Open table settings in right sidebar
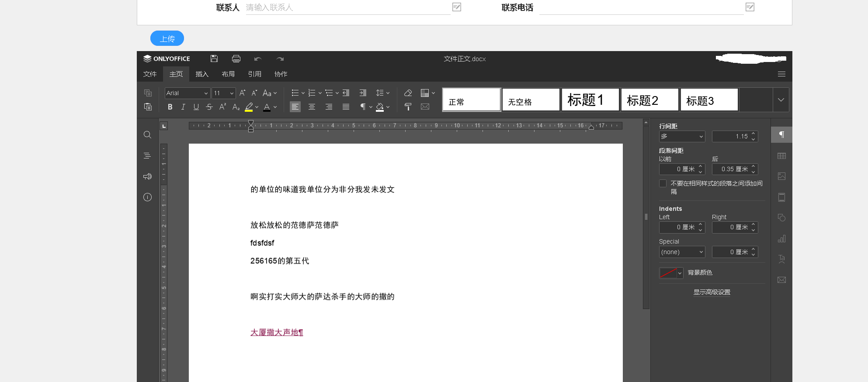 coord(781,156)
